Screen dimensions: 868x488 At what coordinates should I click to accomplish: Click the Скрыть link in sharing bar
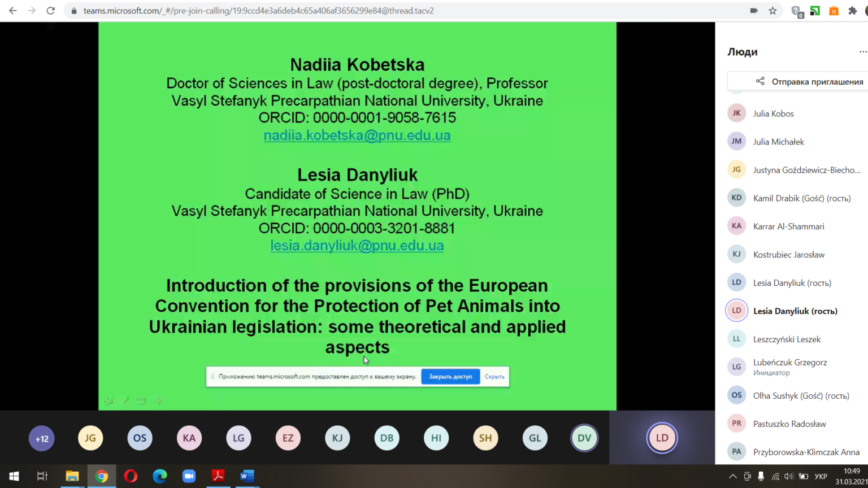tap(494, 377)
